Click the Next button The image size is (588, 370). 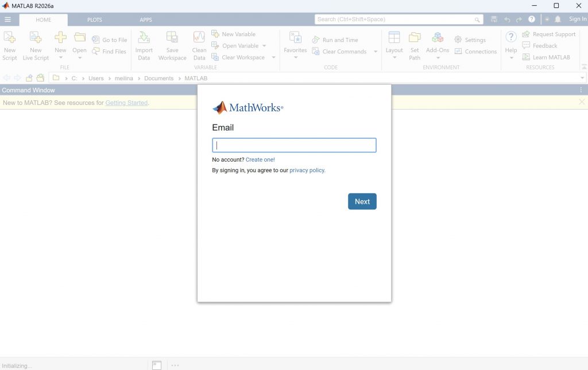coord(362,201)
